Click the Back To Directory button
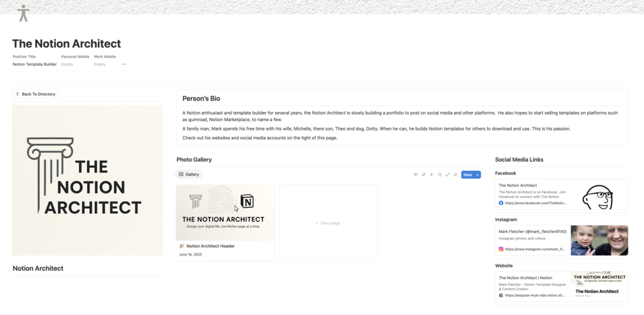 click(x=35, y=94)
